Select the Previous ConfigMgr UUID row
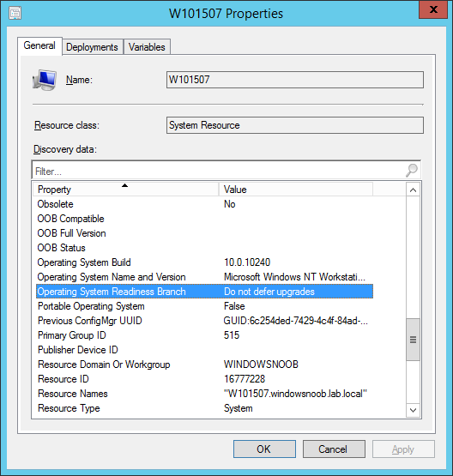Screen dimensions: 453x476 point(204,321)
